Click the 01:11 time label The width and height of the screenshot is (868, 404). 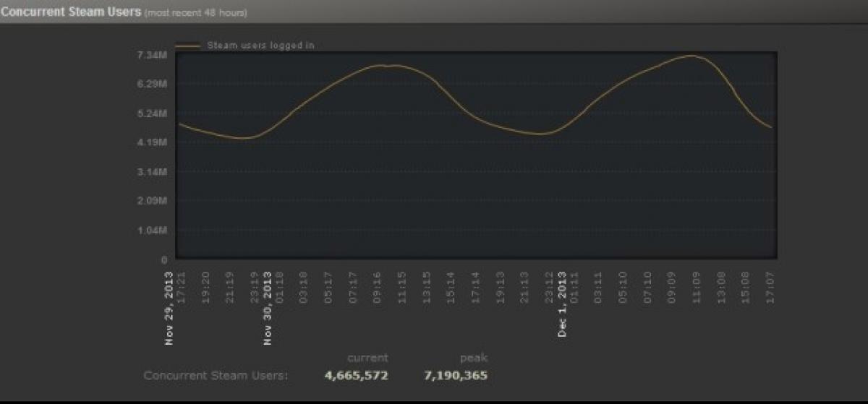tap(574, 287)
